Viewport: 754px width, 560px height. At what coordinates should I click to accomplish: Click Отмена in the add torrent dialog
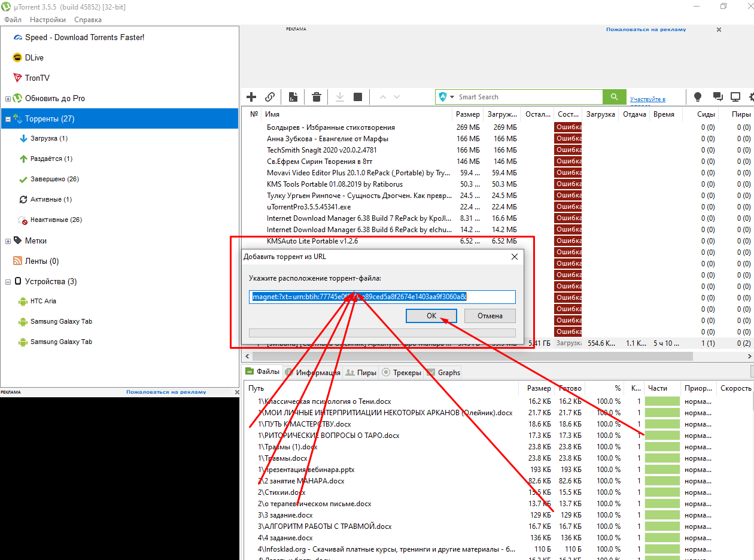[x=490, y=316]
